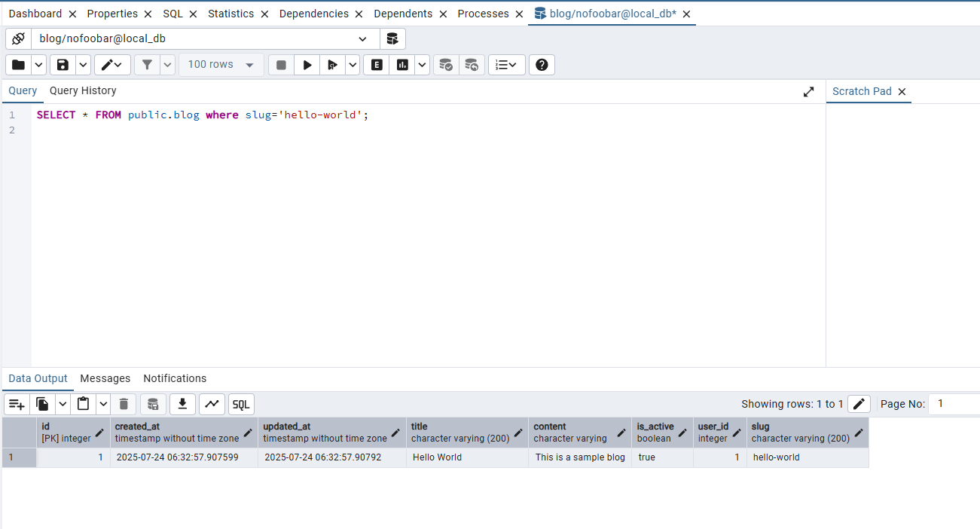Screen dimensions: 980x529
Task: Click the stop query square icon
Action: (281, 65)
